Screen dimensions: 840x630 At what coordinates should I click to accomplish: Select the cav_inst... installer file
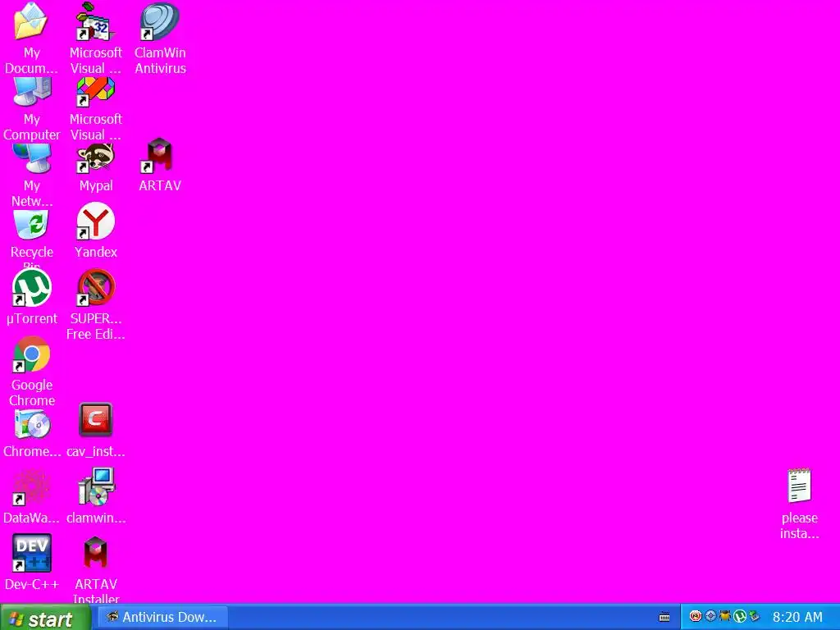95,430
